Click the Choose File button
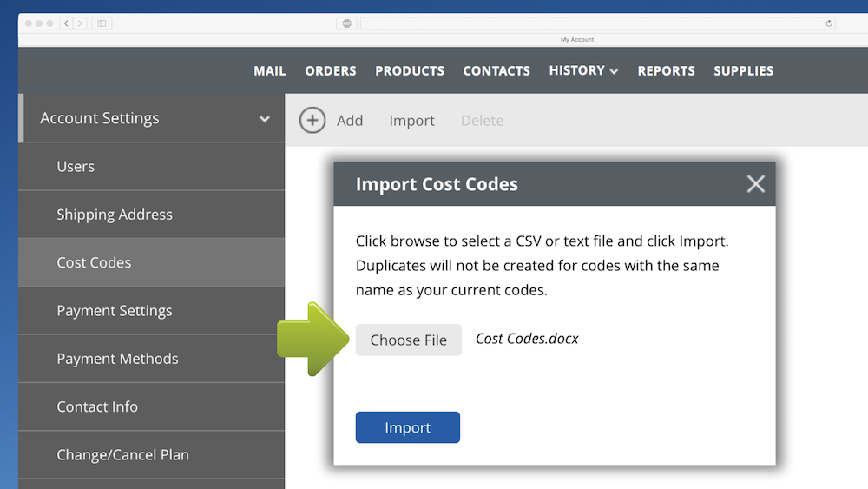 click(409, 340)
